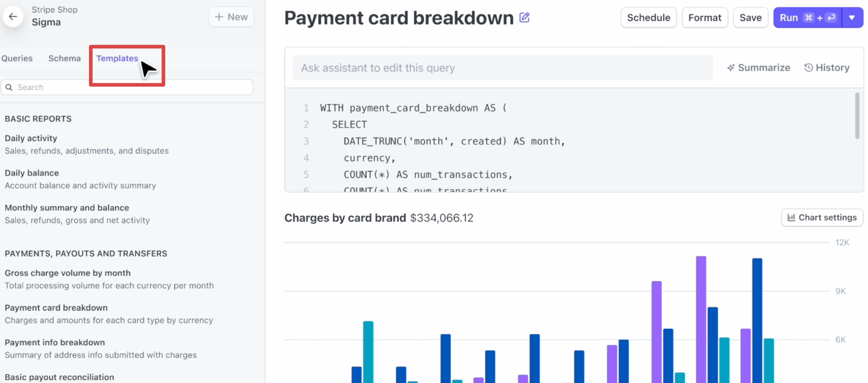Viewport: 868px width, 383px height.
Task: Open the Payment info breakdown template
Action: [x=54, y=342]
